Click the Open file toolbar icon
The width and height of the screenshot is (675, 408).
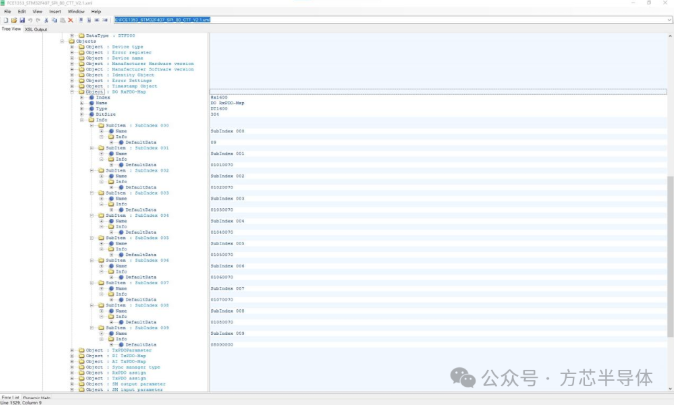pos(14,20)
